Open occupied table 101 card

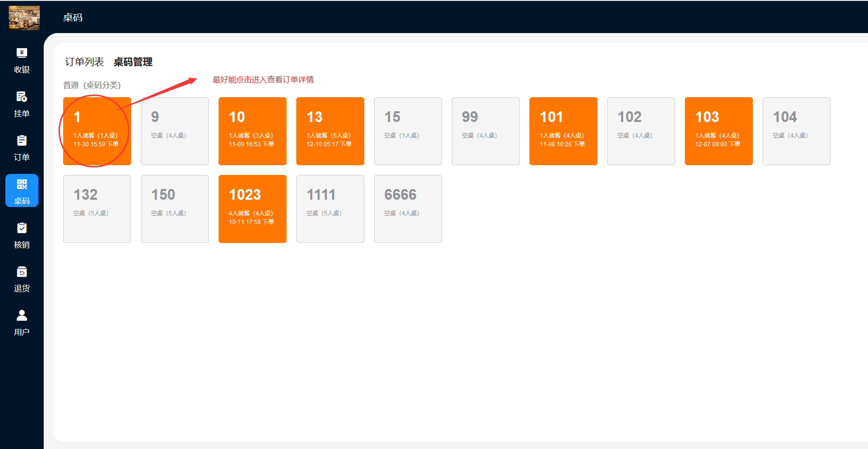pyautogui.click(x=563, y=131)
